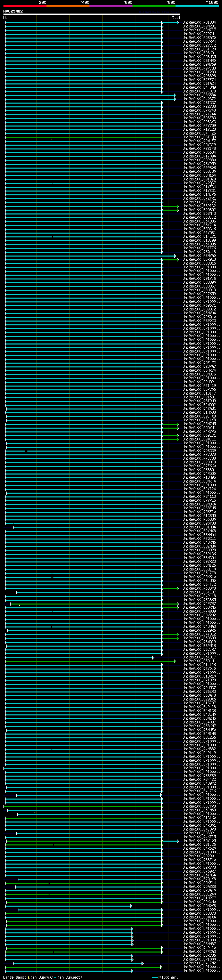Select the UniRef100_B4FFZ6 label
This screenshot has height=980, width=222.
tap(199, 133)
